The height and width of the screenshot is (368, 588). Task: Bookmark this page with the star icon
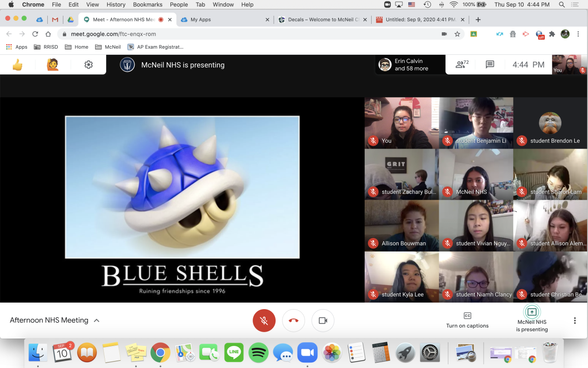[457, 34]
